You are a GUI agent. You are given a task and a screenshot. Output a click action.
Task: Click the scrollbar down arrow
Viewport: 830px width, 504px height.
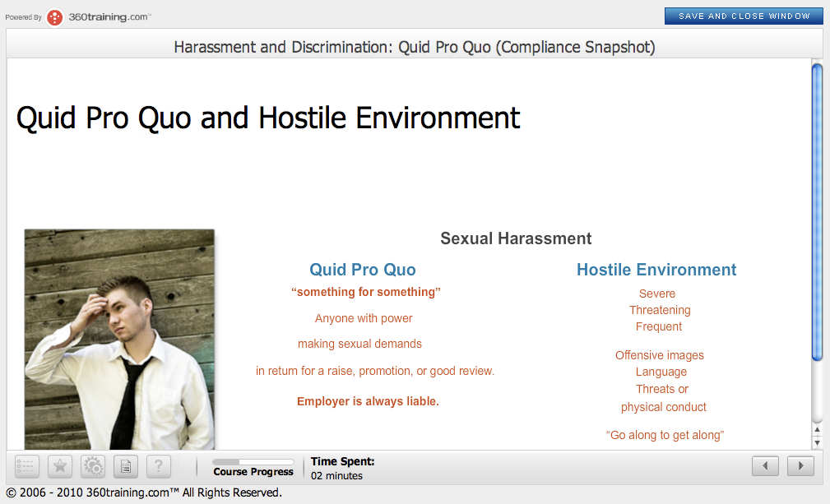(817, 443)
